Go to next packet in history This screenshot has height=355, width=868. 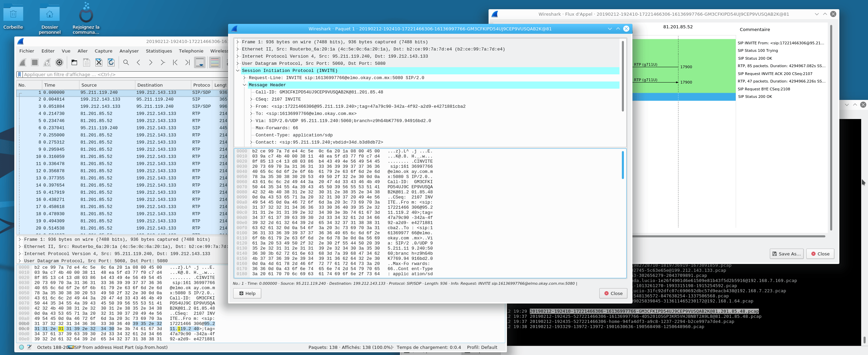[x=151, y=62]
